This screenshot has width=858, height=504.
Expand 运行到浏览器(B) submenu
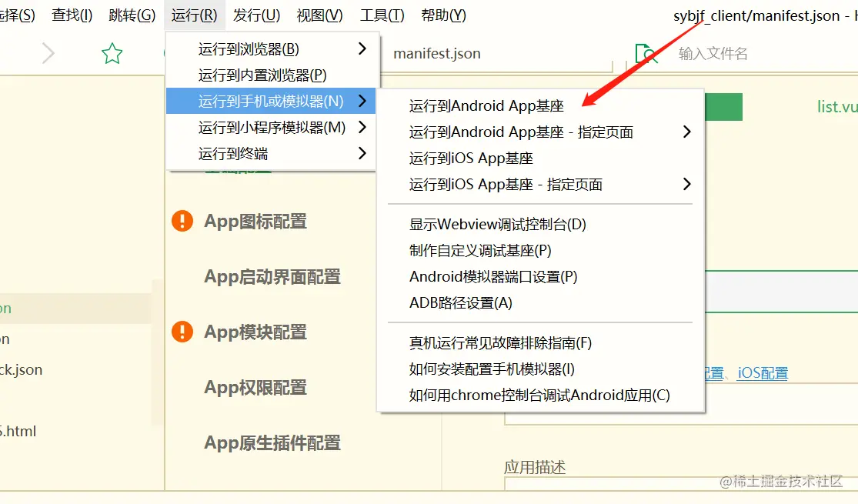tap(271, 48)
